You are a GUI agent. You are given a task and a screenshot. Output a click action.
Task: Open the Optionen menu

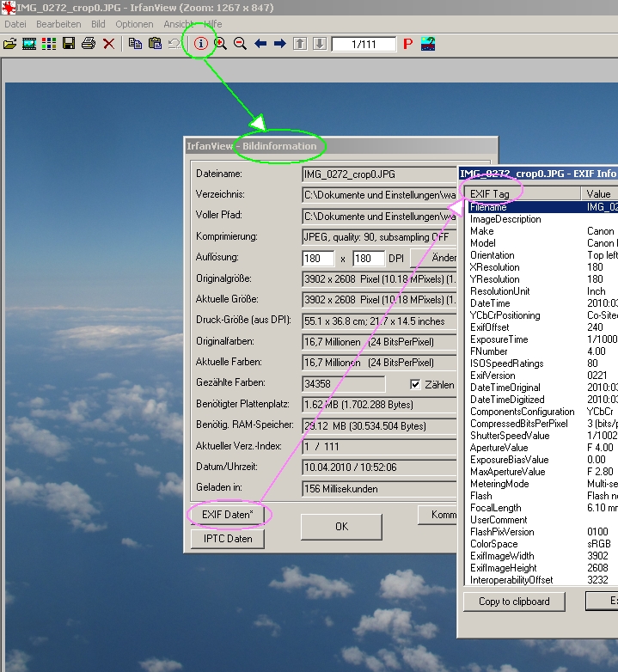coord(134,24)
